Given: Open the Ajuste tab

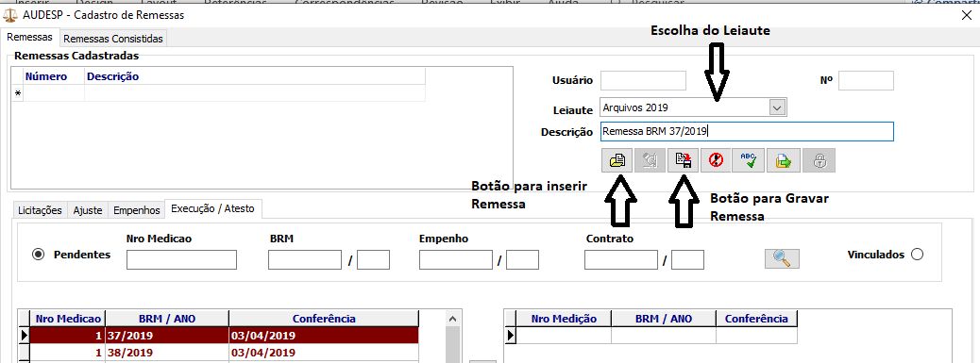Looking at the screenshot, I should click(x=88, y=210).
